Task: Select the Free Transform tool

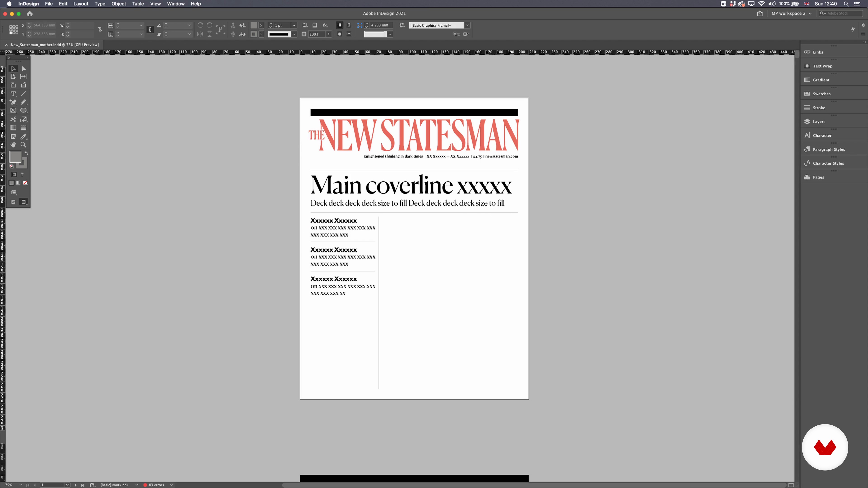Action: 23,119
